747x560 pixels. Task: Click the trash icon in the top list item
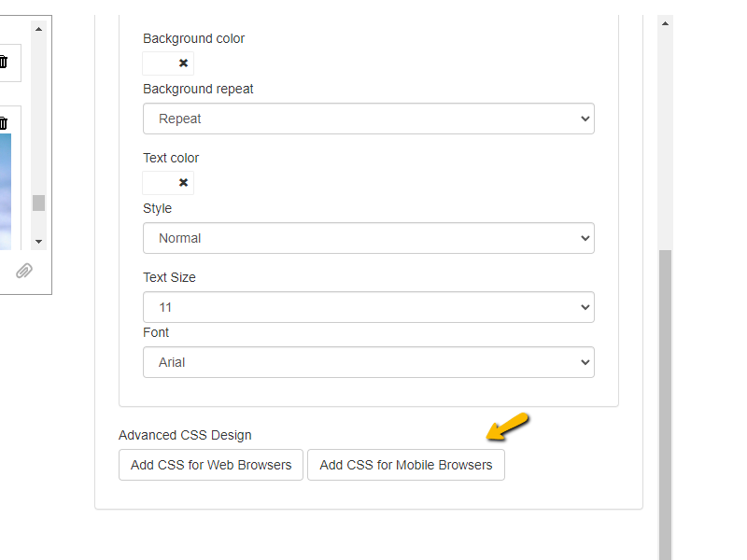click(x=3, y=63)
